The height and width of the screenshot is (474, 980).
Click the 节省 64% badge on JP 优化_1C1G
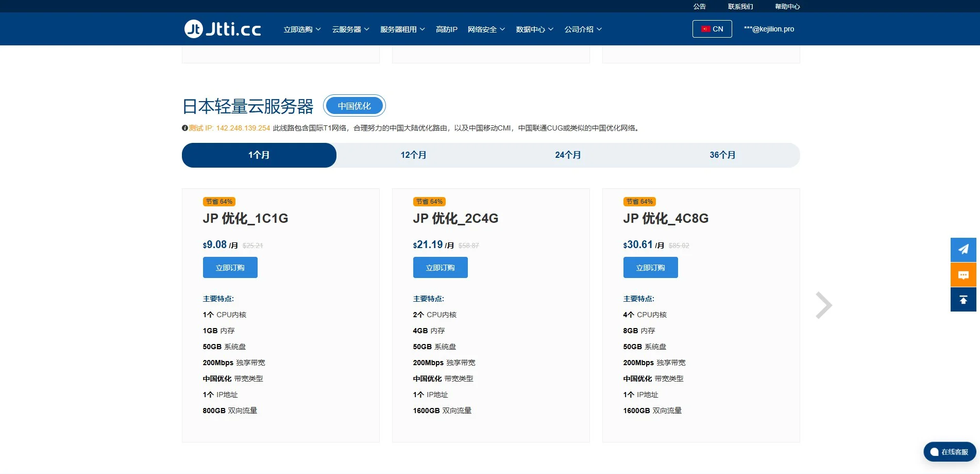[x=218, y=202]
